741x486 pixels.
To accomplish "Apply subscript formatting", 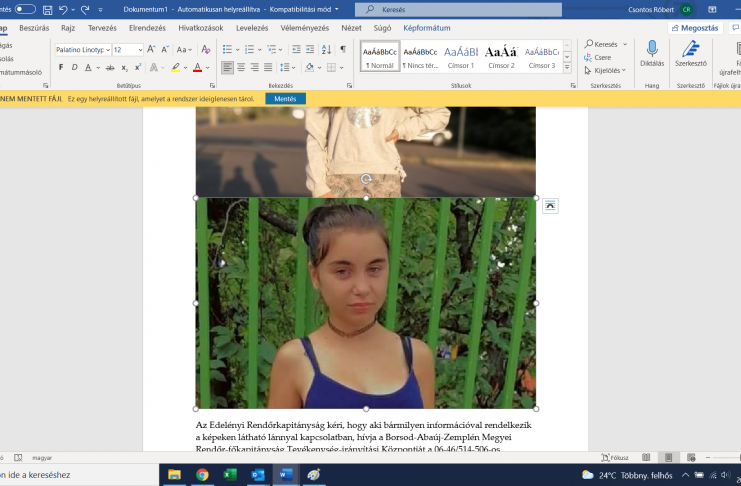I will [124, 68].
